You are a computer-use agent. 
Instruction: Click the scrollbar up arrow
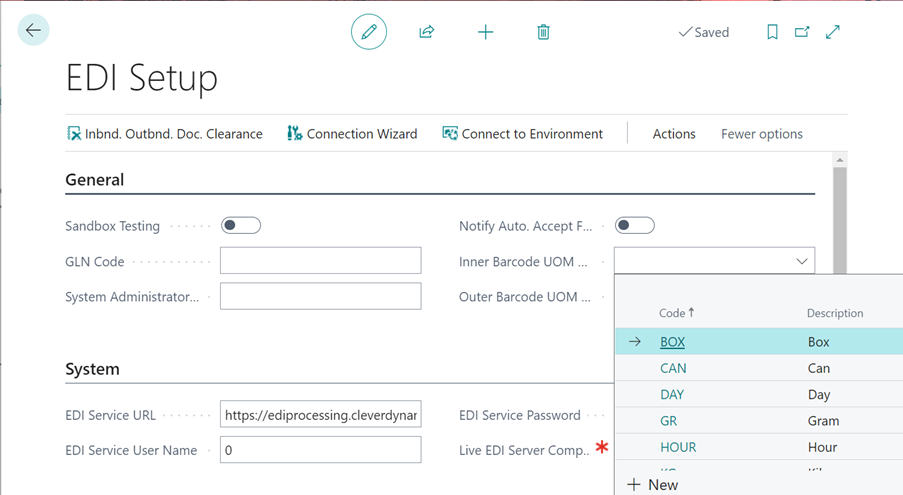click(x=840, y=159)
